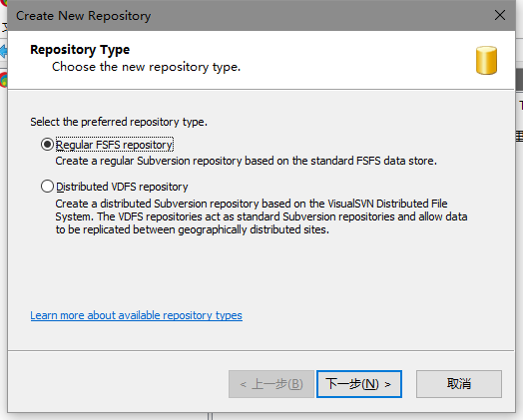Image resolution: width=523 pixels, height=420 pixels.
Task: Click the 取消 cancel button
Action: 459,384
